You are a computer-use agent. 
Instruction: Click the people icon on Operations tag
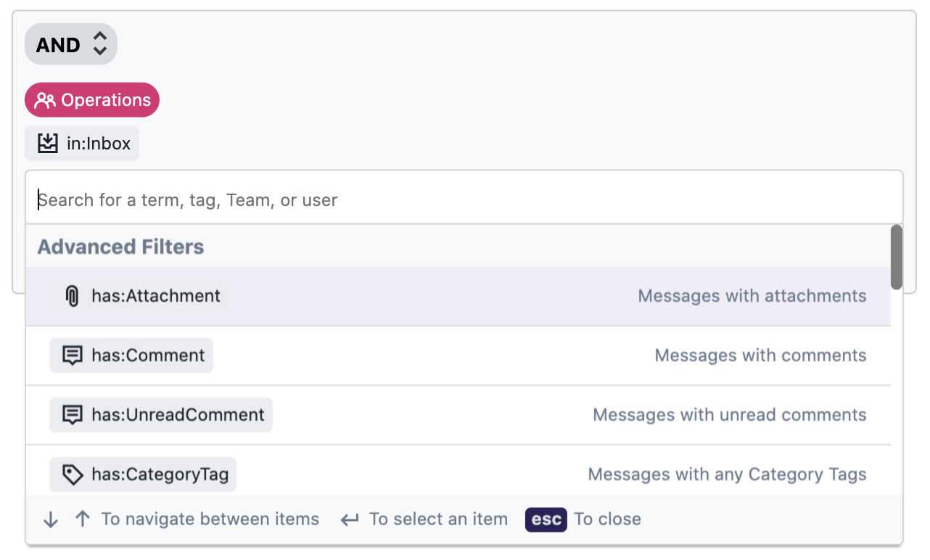coord(45,100)
